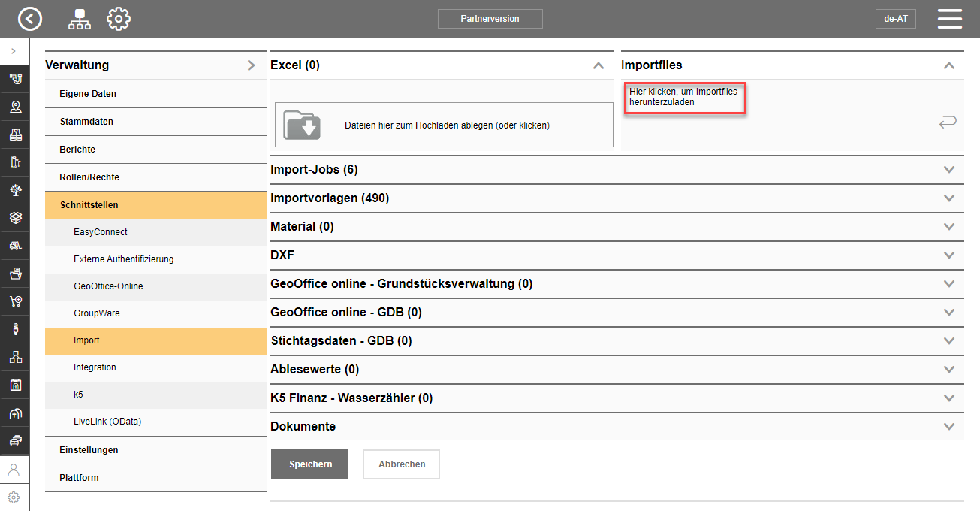Open the safety vest module icon
This screenshot has height=511, width=980.
[15, 135]
